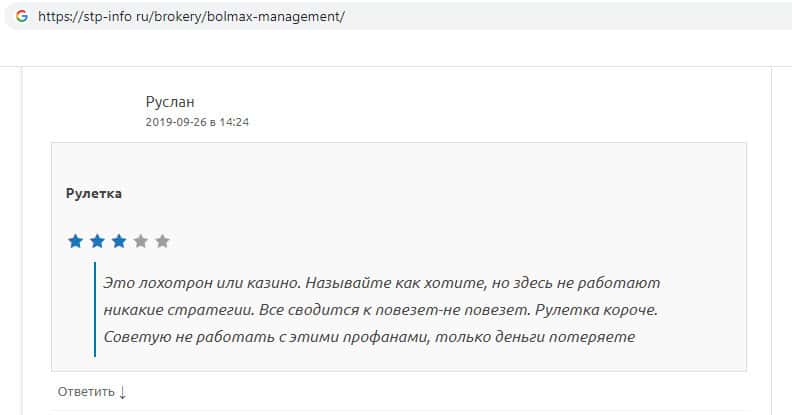Screen dimensions: 792x415
Task: Click the Google icon in address bar
Action: (x=21, y=16)
